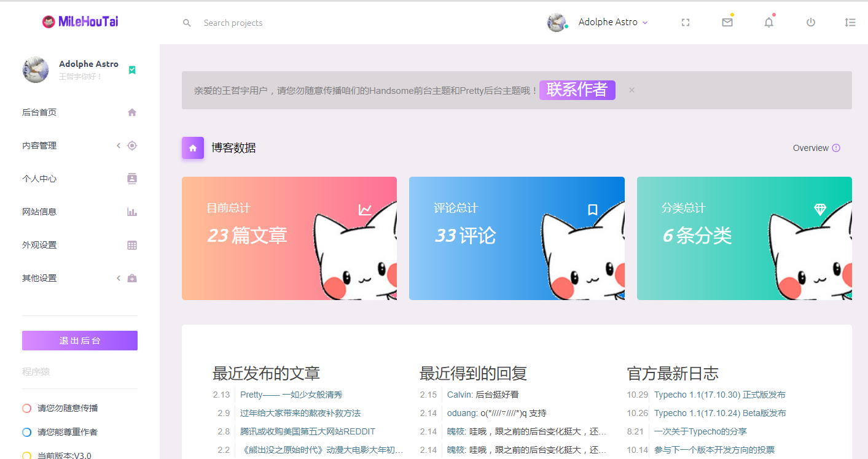Click the MileHouTai logo icon

coord(49,22)
